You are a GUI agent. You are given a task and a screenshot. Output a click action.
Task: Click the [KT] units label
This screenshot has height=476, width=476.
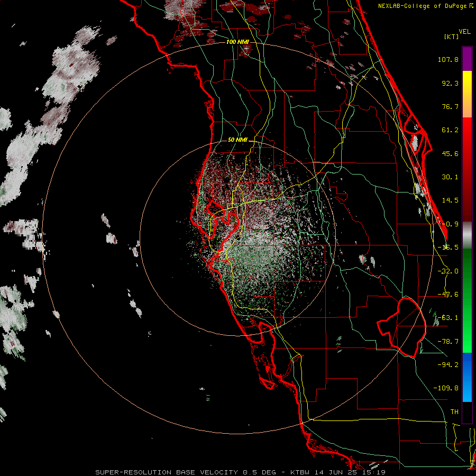click(451, 36)
